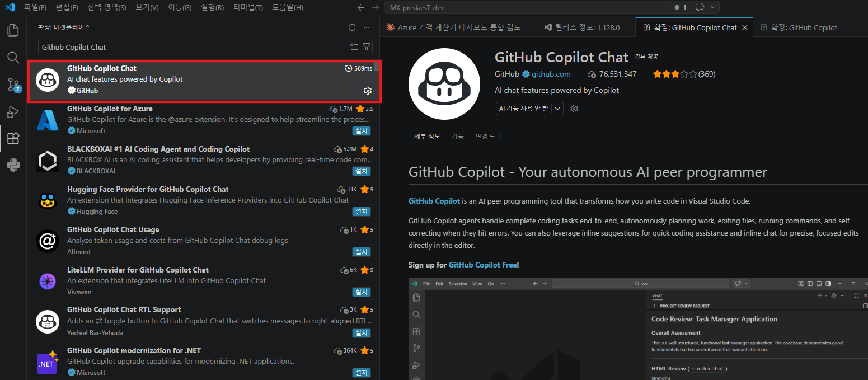
Task: Install LiteLLM Provider extension
Action: pos(362,292)
